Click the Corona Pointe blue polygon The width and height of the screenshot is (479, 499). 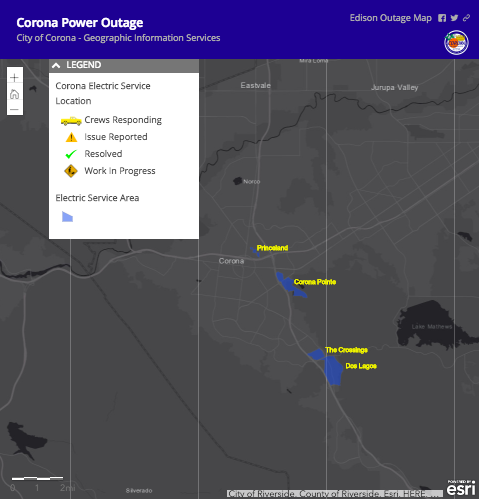coord(288,284)
